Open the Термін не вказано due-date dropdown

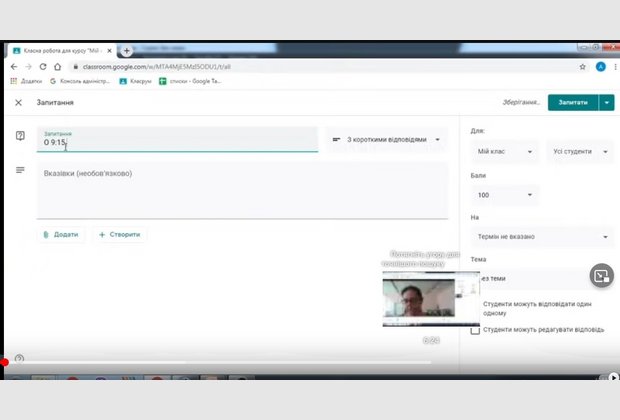[542, 236]
